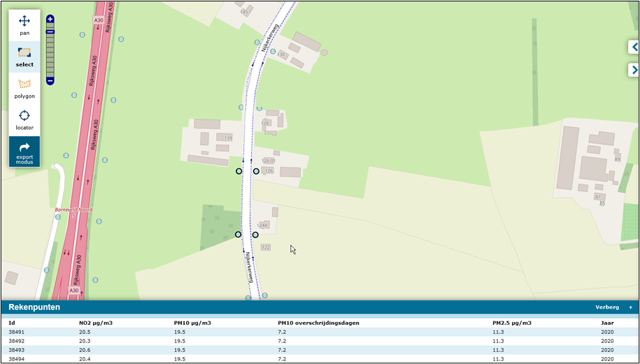Select the pan tool
This screenshot has height=364, width=640.
tap(24, 25)
